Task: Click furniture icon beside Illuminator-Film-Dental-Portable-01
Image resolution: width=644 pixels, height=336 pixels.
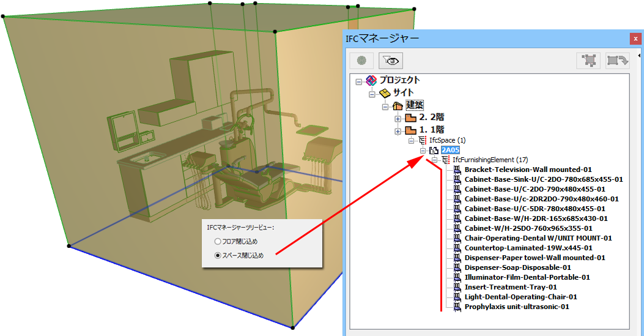Action: click(x=457, y=277)
